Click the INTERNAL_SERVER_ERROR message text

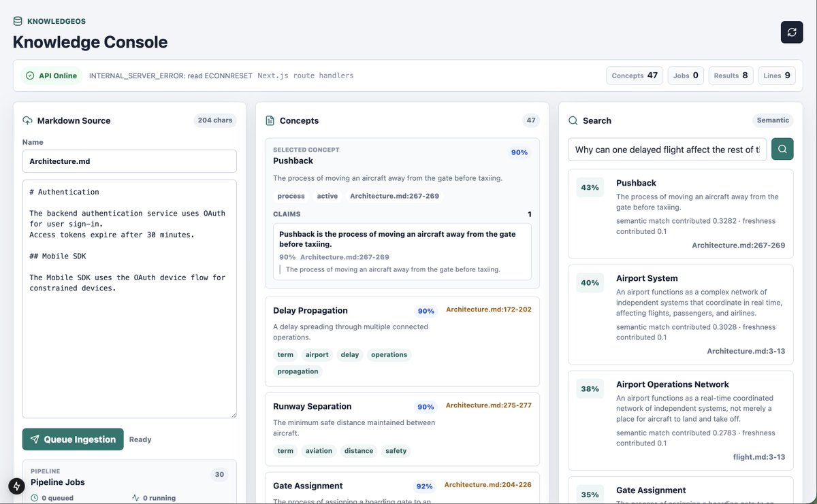click(x=171, y=75)
